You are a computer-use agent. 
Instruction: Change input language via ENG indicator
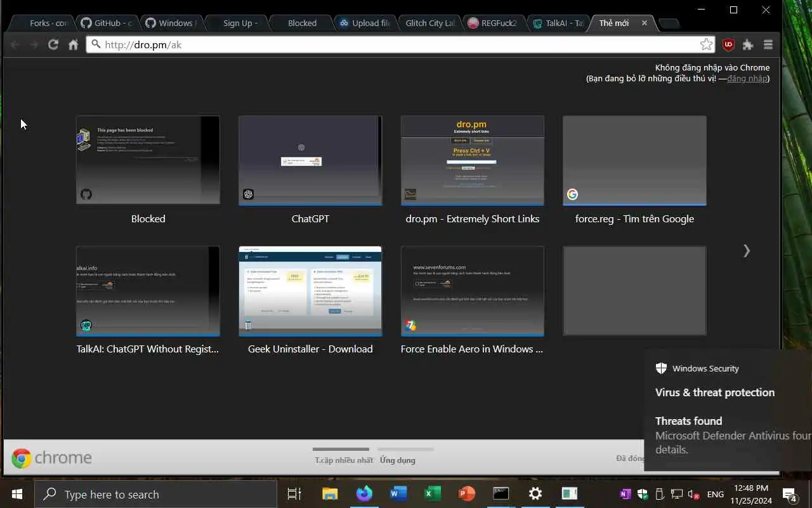716,494
